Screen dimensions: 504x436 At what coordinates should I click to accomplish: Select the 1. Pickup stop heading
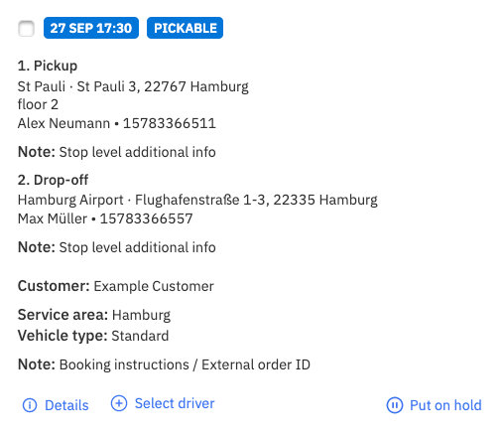pyautogui.click(x=48, y=66)
